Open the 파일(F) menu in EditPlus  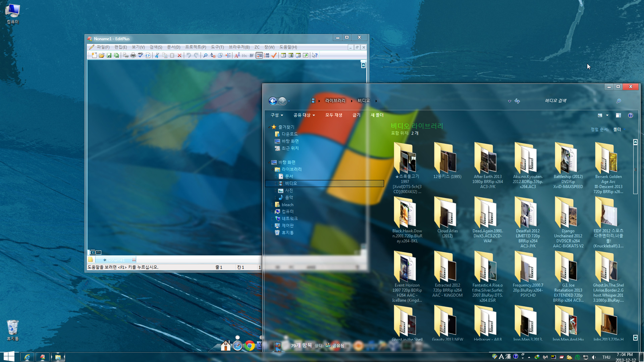(x=103, y=47)
